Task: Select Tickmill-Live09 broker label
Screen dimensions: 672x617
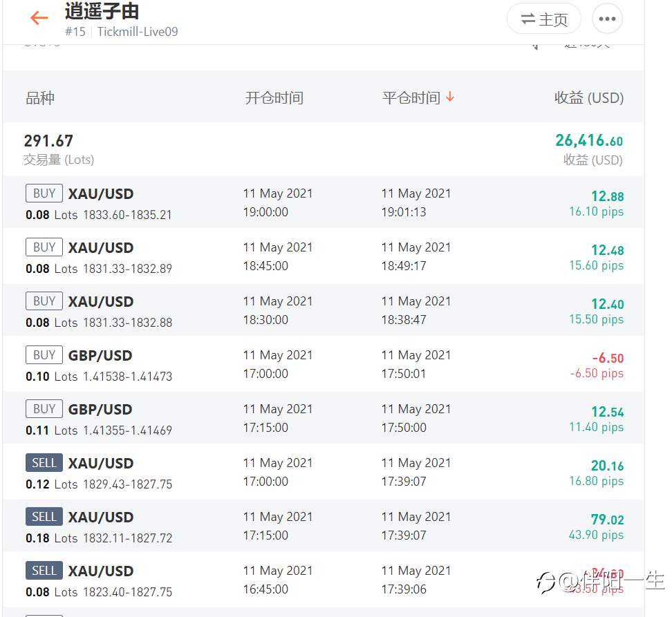Action: pyautogui.click(x=138, y=32)
